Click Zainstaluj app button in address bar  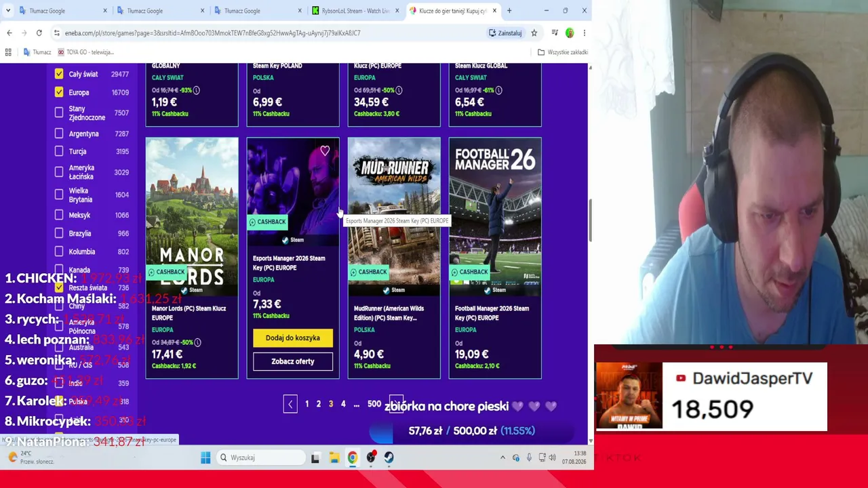click(x=506, y=33)
